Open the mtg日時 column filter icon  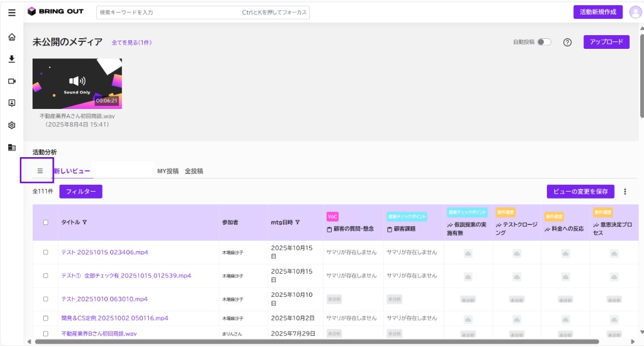297,222
